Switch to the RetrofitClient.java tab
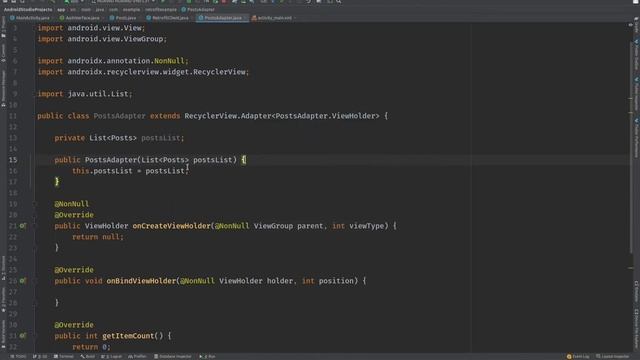The image size is (640, 360). [x=167, y=18]
